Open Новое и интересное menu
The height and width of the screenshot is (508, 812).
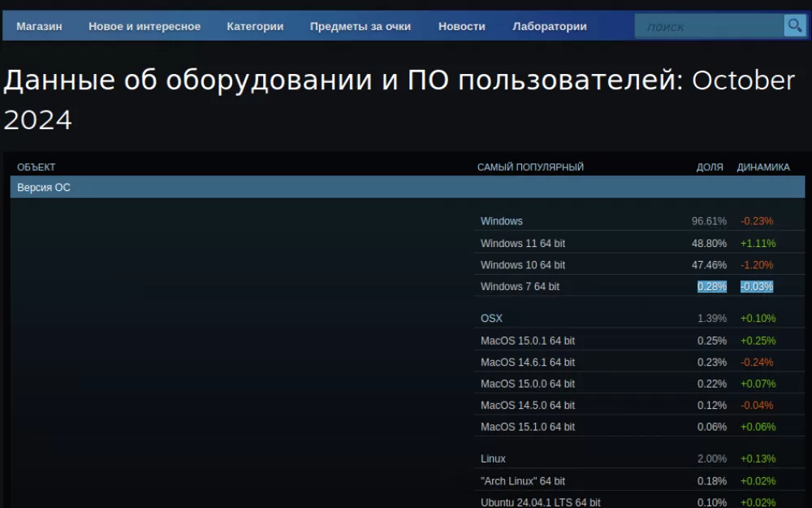point(145,26)
